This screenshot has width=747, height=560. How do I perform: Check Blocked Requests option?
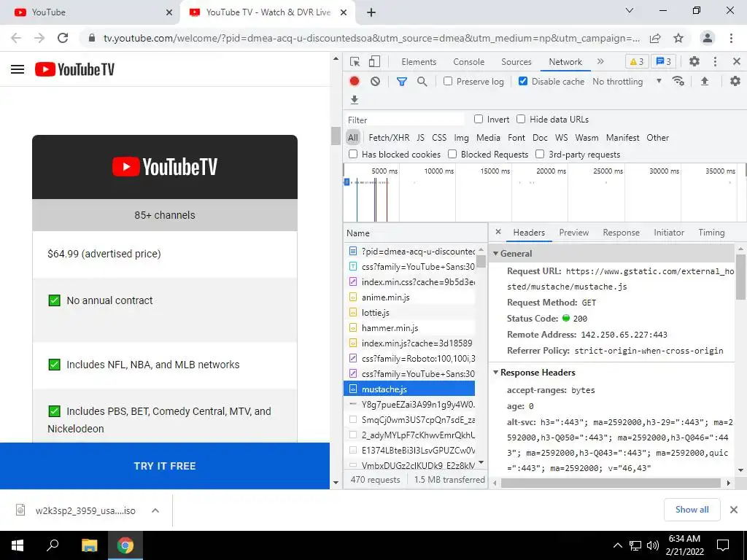(452, 155)
